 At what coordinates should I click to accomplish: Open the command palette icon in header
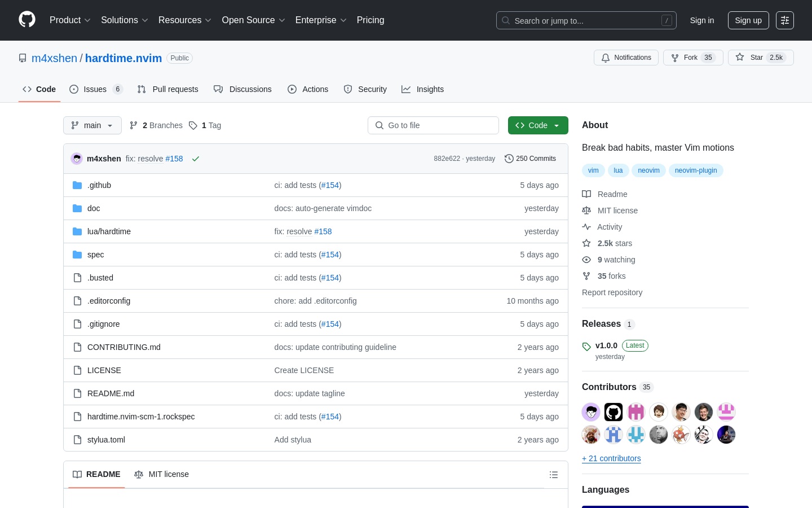tap(785, 20)
